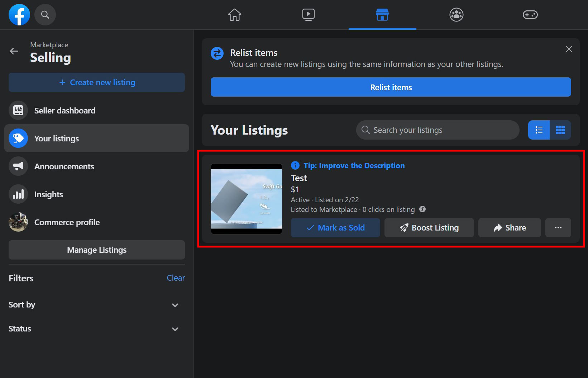Expand the Status filter

(175, 329)
